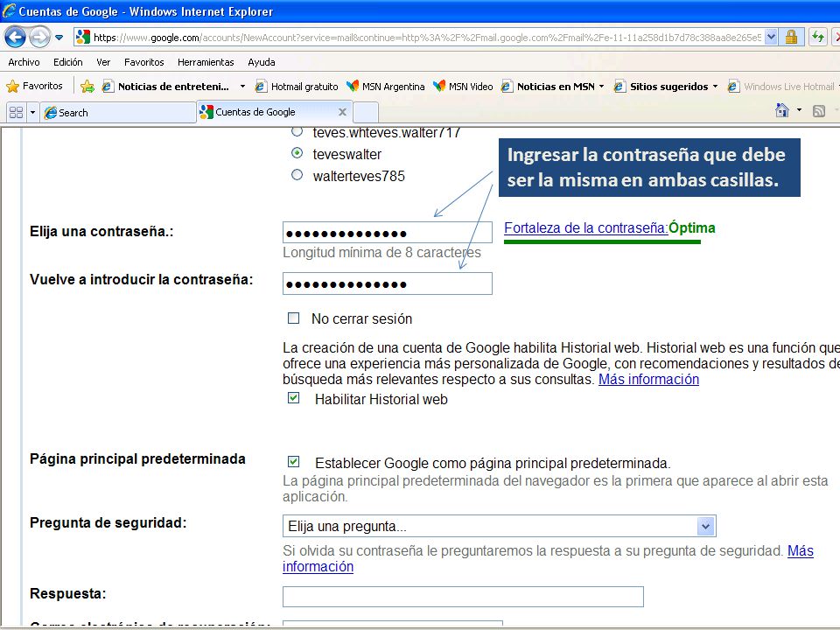The width and height of the screenshot is (840, 630).
Task: Open the Hotmail gratuito favorite
Action: click(297, 87)
